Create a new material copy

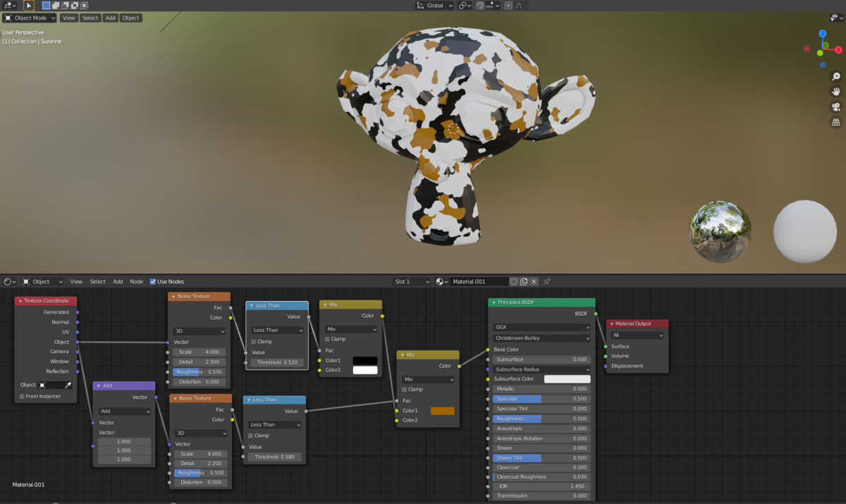pos(524,281)
